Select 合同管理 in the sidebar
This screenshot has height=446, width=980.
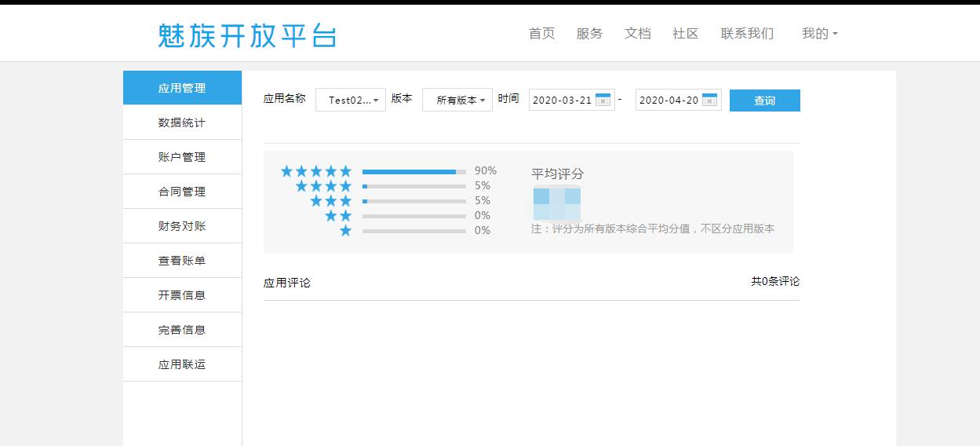tap(182, 192)
